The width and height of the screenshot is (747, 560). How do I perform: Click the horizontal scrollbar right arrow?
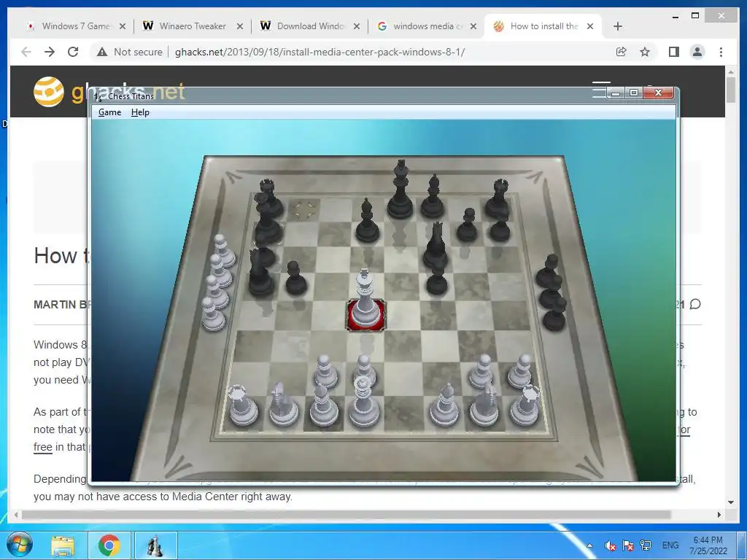tap(719, 515)
